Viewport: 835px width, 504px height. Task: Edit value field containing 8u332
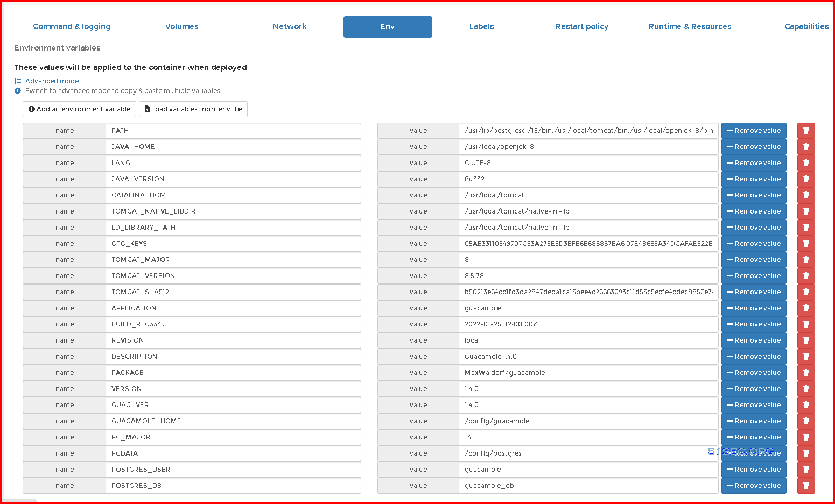point(589,179)
